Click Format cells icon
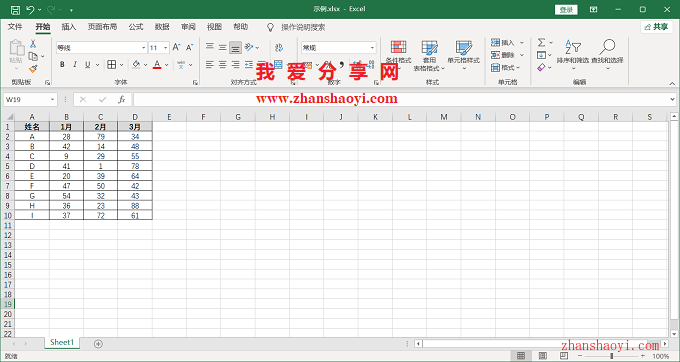Viewport: 680px width, 362px height. [x=496, y=68]
